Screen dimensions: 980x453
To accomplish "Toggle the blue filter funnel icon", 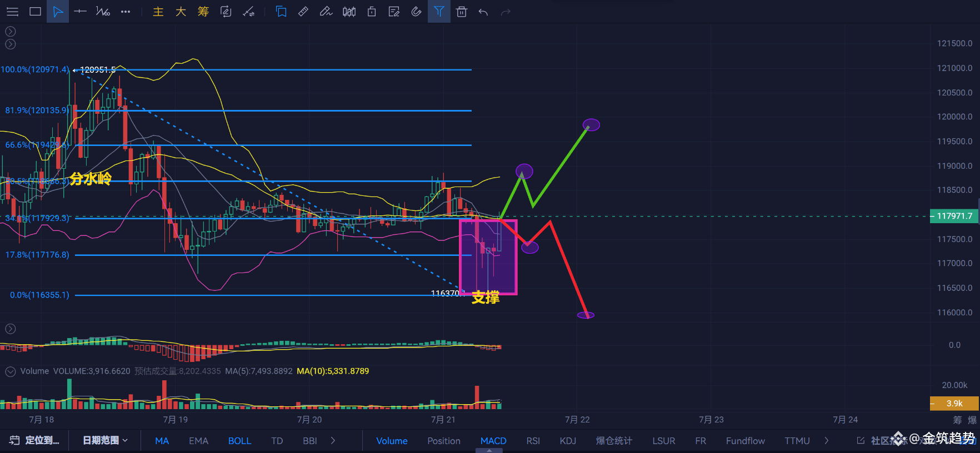I will pyautogui.click(x=439, y=12).
